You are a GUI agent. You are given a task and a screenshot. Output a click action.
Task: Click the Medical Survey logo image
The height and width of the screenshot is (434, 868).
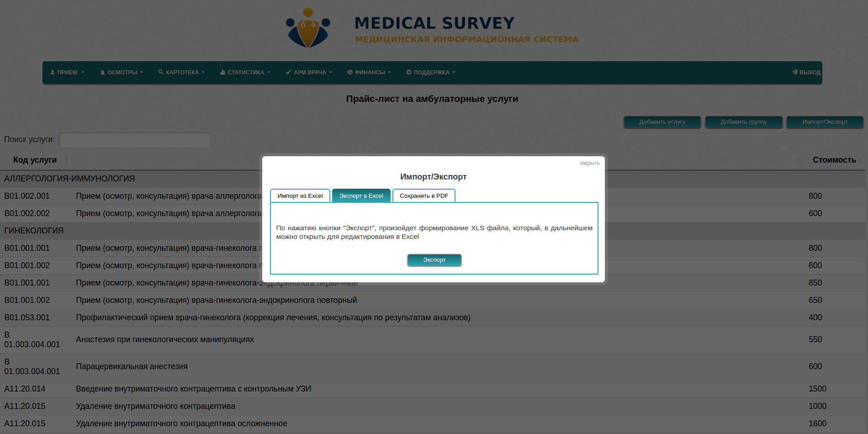[308, 28]
